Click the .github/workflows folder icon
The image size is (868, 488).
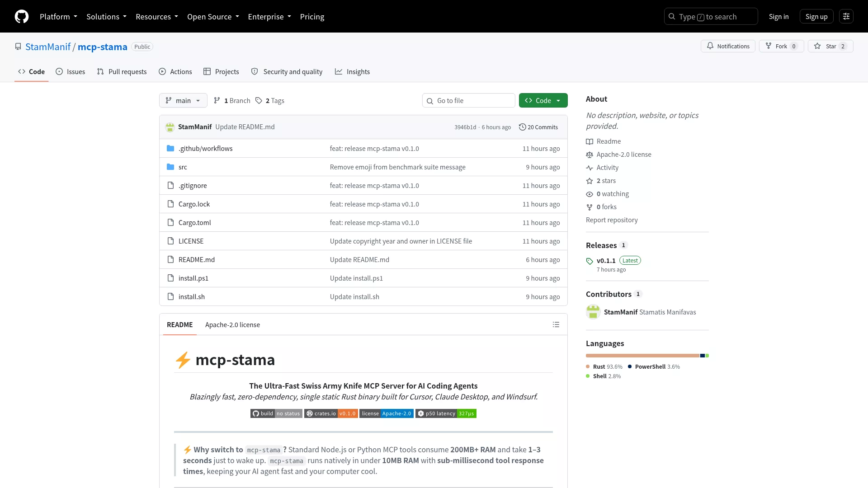click(x=170, y=148)
